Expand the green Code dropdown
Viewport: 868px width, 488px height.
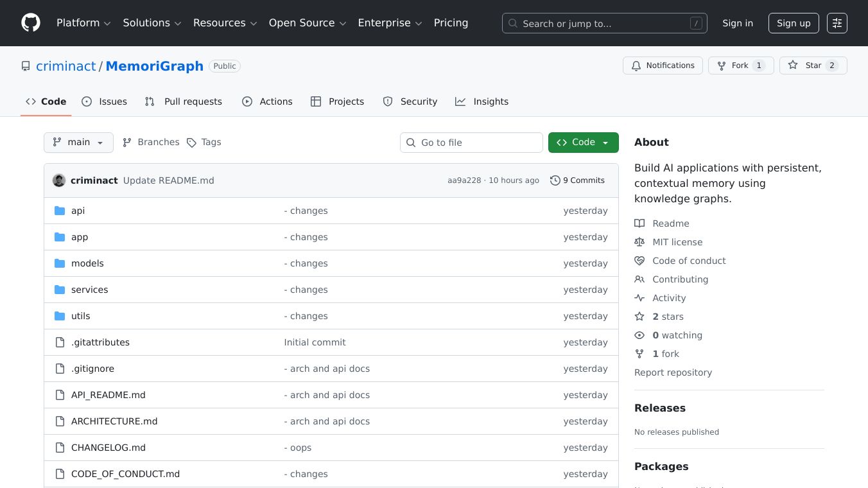pyautogui.click(x=583, y=143)
